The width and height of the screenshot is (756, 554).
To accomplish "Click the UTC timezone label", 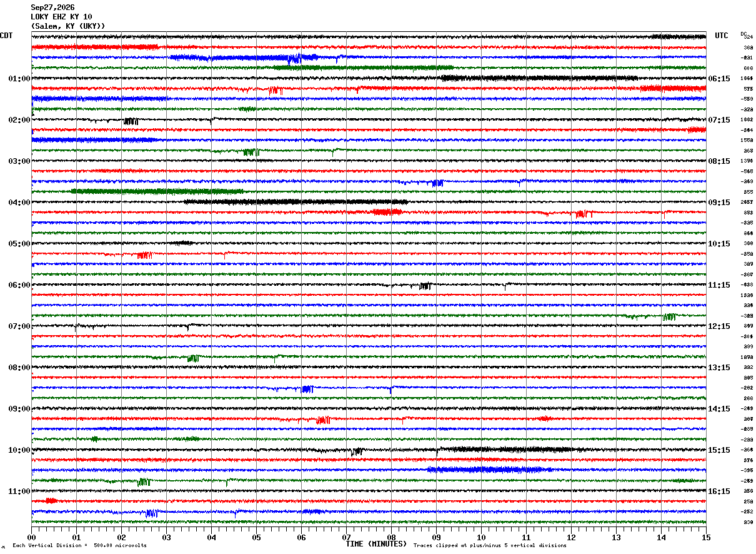I will 722,36.
